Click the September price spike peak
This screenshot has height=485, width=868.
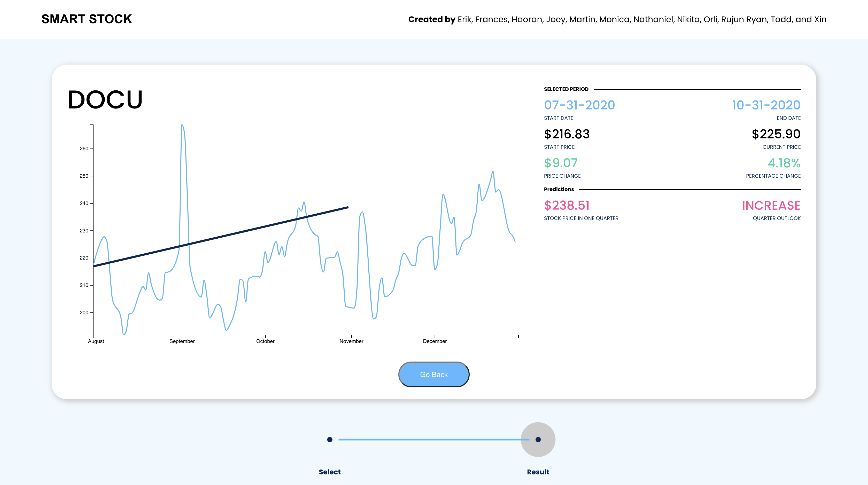tap(182, 125)
